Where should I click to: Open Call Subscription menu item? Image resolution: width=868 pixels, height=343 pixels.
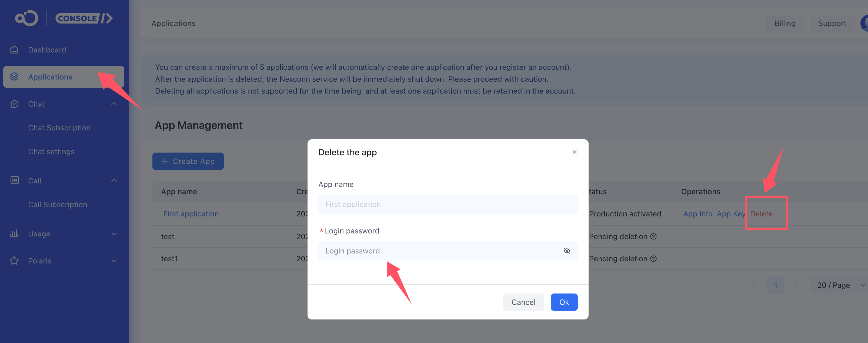58,205
